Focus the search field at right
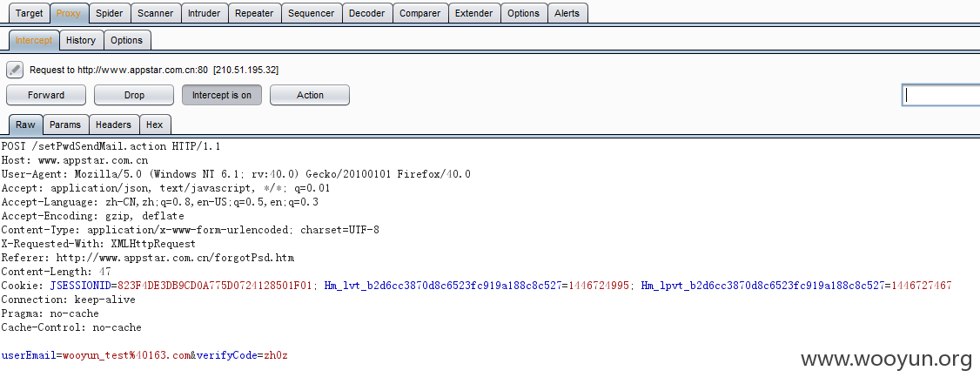The height and width of the screenshot is (384, 980). tap(941, 95)
